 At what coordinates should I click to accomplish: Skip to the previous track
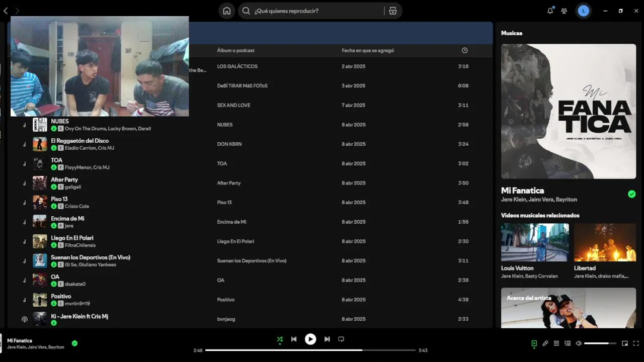[294, 339]
